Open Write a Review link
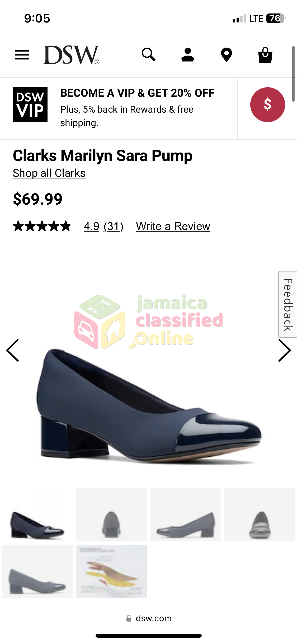Screen dimensions: 297x644 tap(173, 226)
